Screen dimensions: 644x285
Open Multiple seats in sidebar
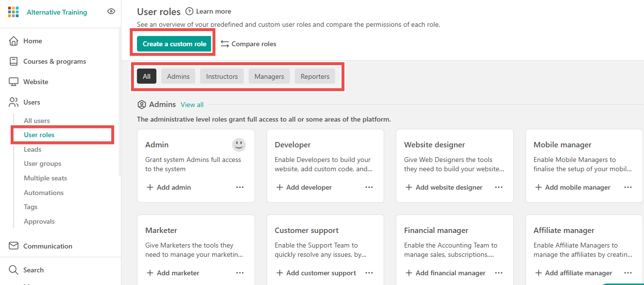pyautogui.click(x=46, y=178)
